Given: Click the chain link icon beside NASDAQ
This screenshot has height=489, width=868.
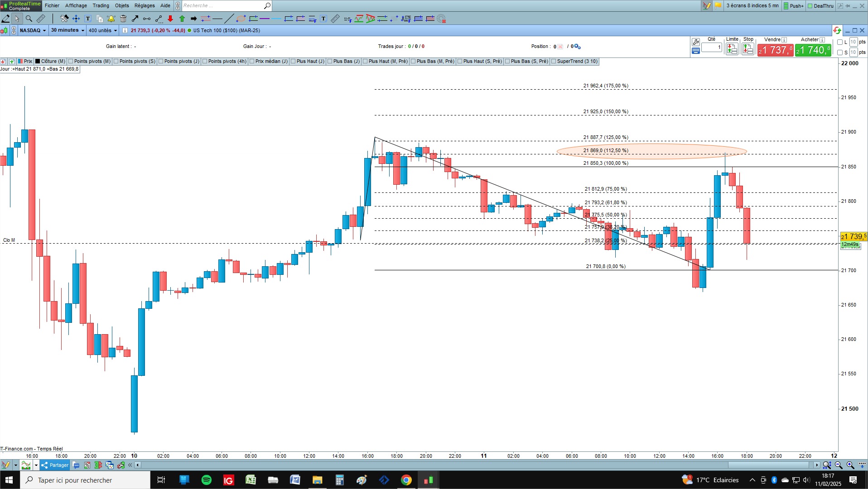Looking at the screenshot, I should tap(14, 30).
